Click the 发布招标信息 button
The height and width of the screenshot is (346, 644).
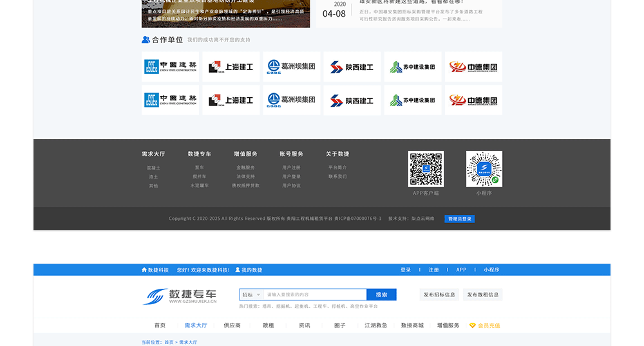coord(439,295)
